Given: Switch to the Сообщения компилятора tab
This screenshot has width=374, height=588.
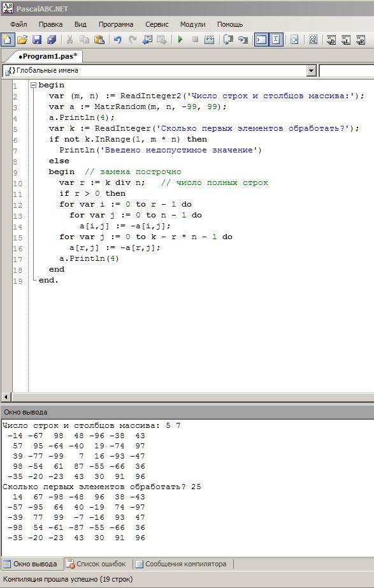Looking at the screenshot, I should click(x=182, y=564).
